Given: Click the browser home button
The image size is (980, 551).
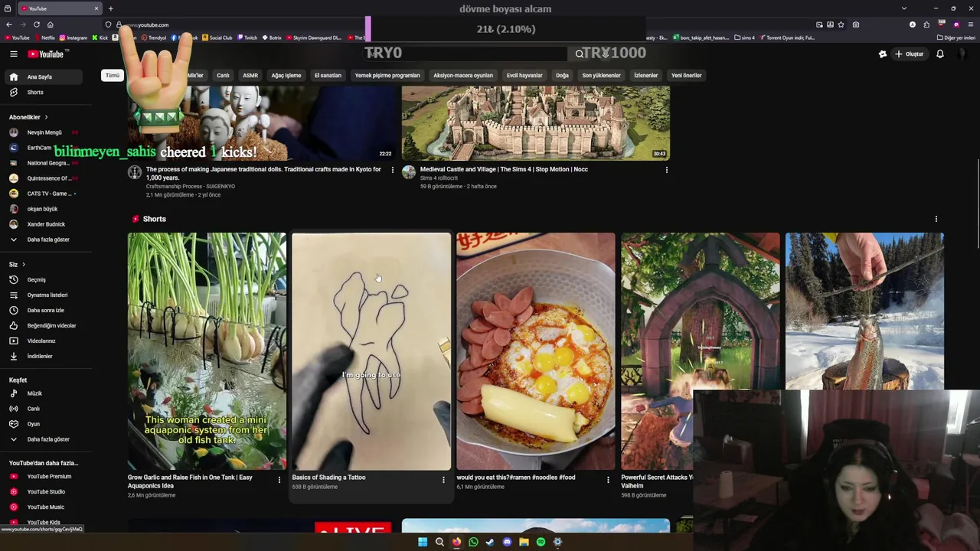Looking at the screenshot, I should [50, 24].
